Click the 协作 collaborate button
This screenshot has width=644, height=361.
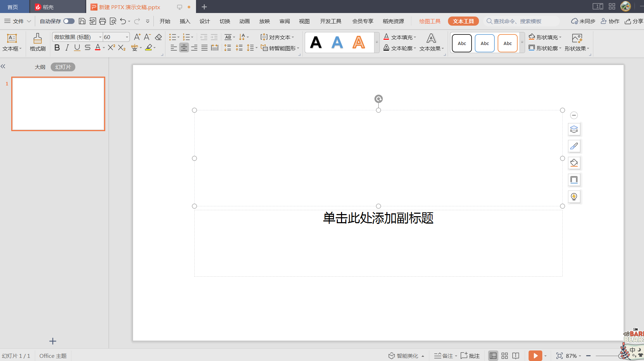[610, 21]
